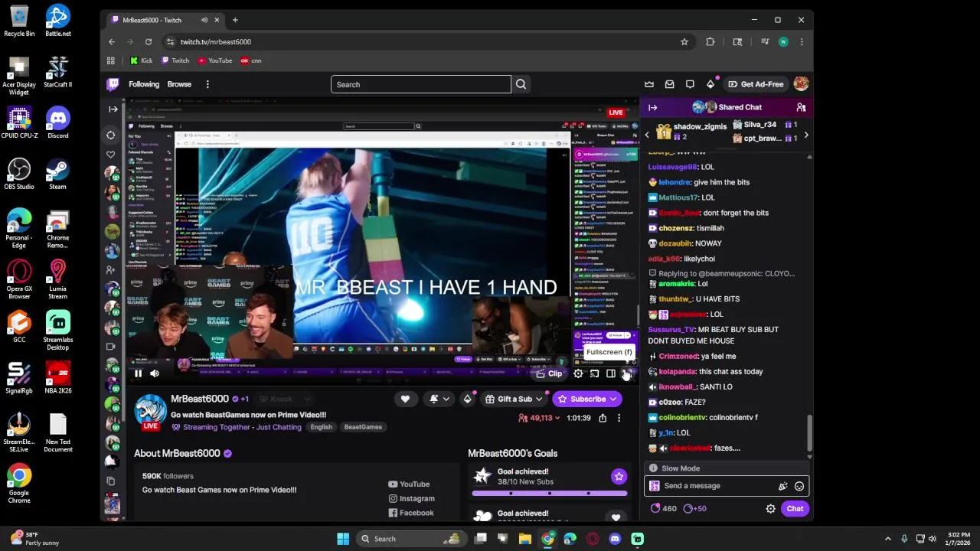The width and height of the screenshot is (980, 551).
Task: Show hidden system tray icons chevron
Action: click(888, 539)
